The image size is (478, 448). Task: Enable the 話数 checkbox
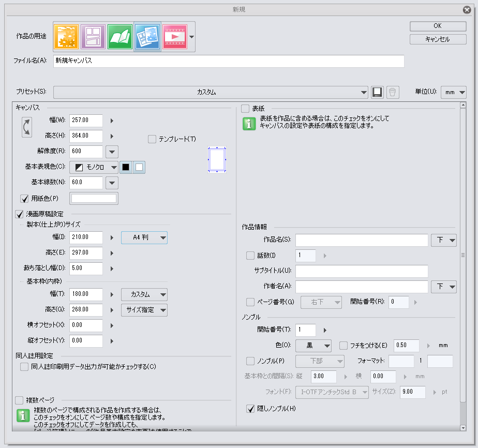[x=250, y=256]
